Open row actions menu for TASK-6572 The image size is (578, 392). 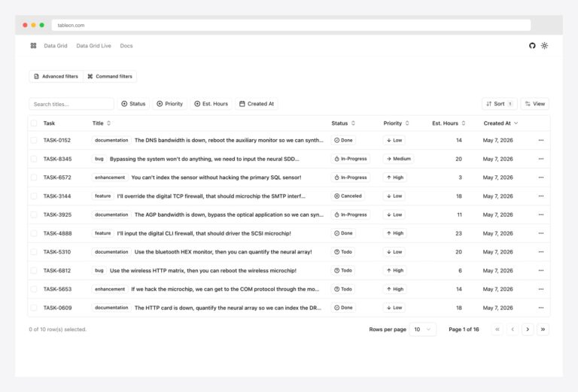541,178
